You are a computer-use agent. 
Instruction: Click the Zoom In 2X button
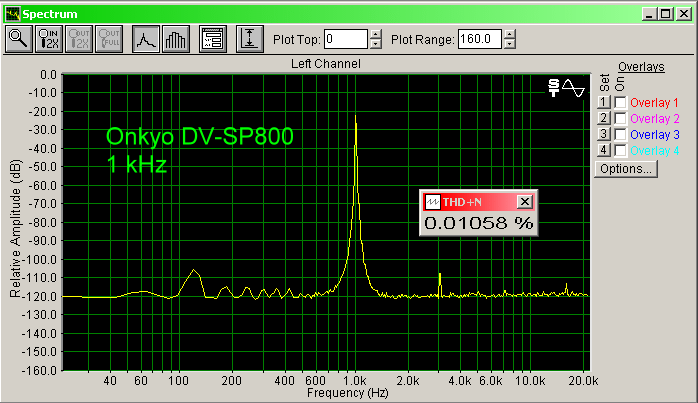(49, 39)
